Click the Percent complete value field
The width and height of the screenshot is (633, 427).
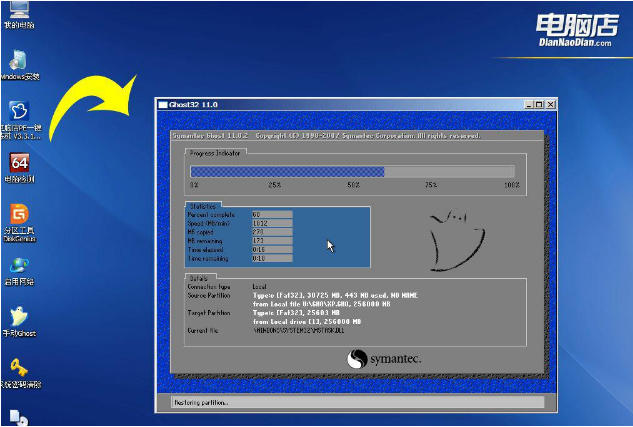pos(271,214)
